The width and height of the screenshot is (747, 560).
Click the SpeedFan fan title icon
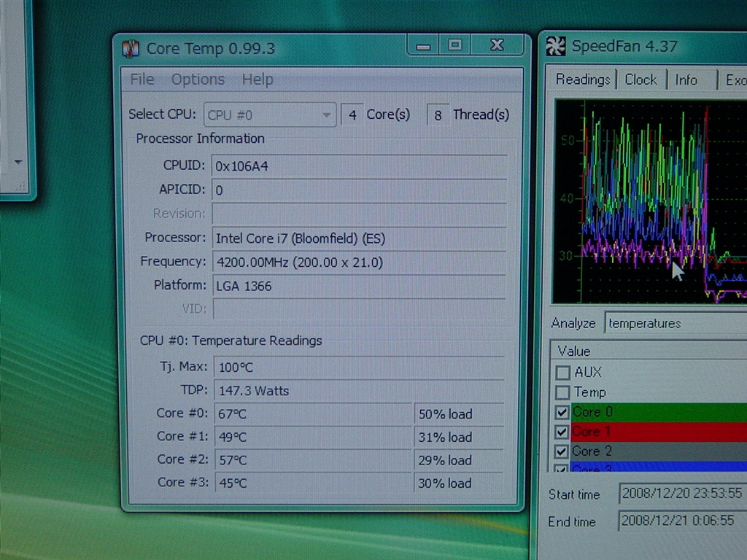click(x=555, y=46)
